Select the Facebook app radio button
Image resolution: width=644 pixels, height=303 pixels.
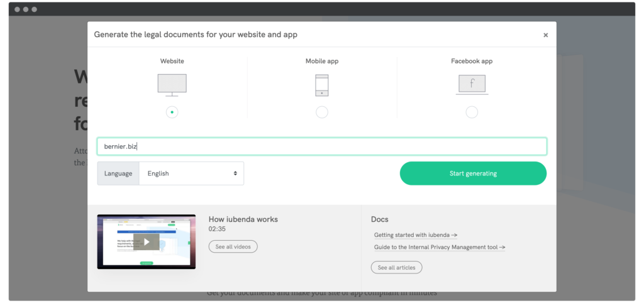[472, 112]
